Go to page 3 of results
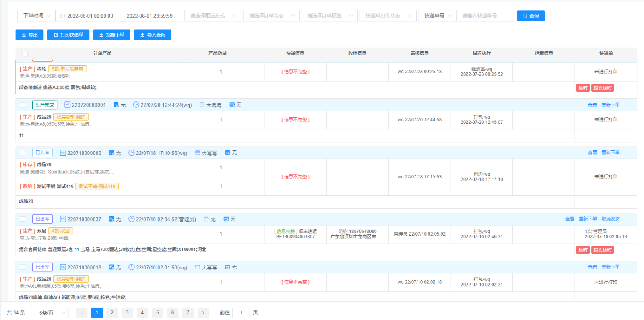This screenshot has height=320, width=644. [x=127, y=313]
